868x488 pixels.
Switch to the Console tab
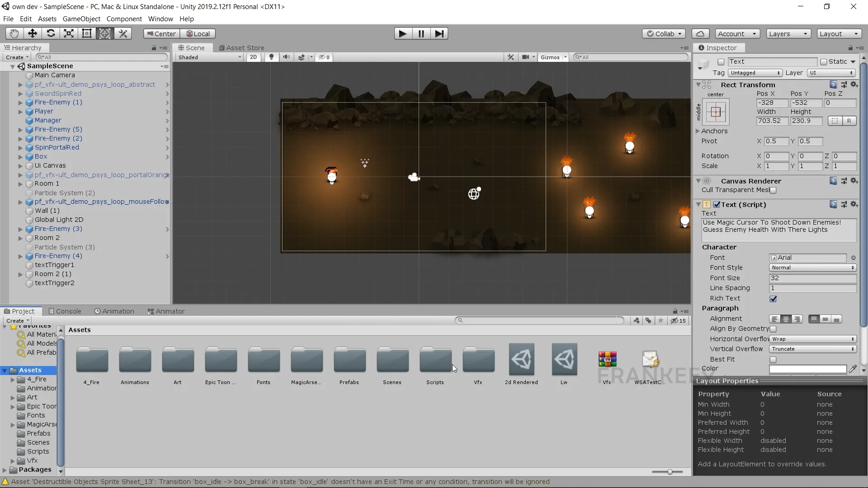click(65, 311)
